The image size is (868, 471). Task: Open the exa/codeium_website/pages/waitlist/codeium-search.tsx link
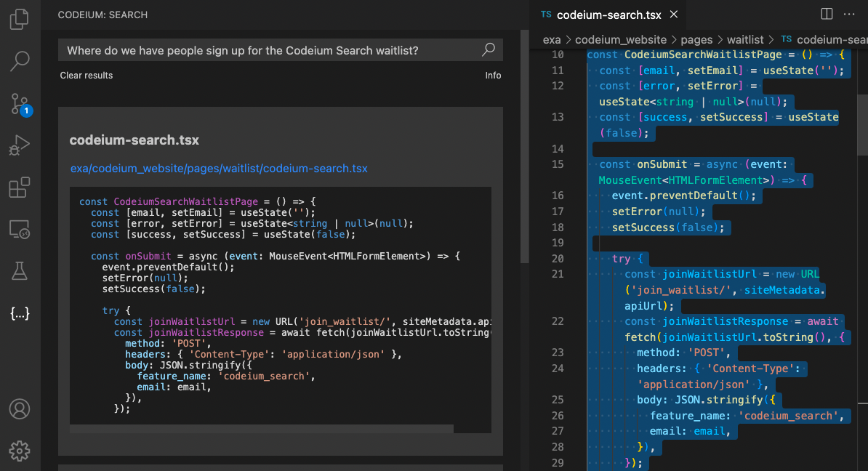219,169
